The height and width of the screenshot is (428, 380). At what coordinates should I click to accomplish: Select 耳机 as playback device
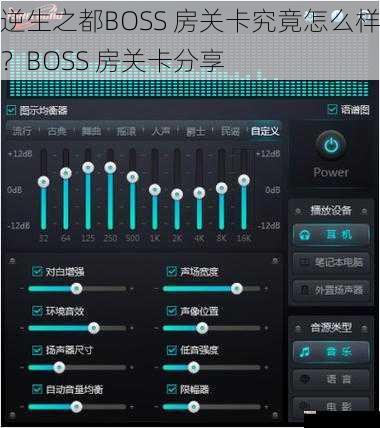331,235
